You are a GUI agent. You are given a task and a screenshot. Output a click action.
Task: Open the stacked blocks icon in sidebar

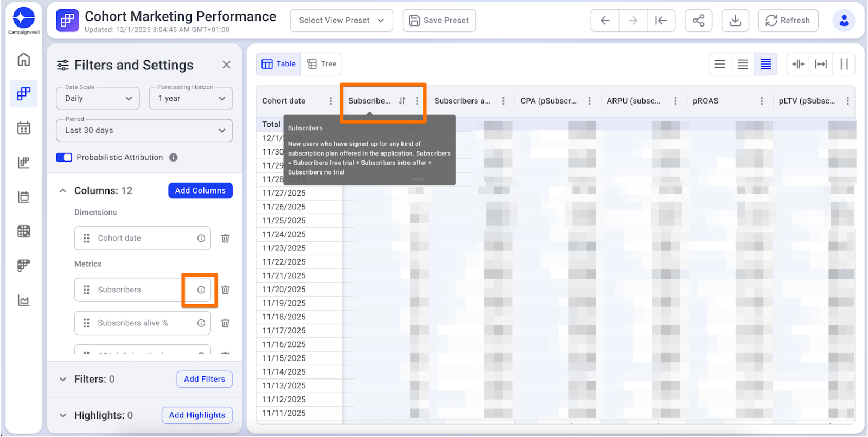[24, 266]
